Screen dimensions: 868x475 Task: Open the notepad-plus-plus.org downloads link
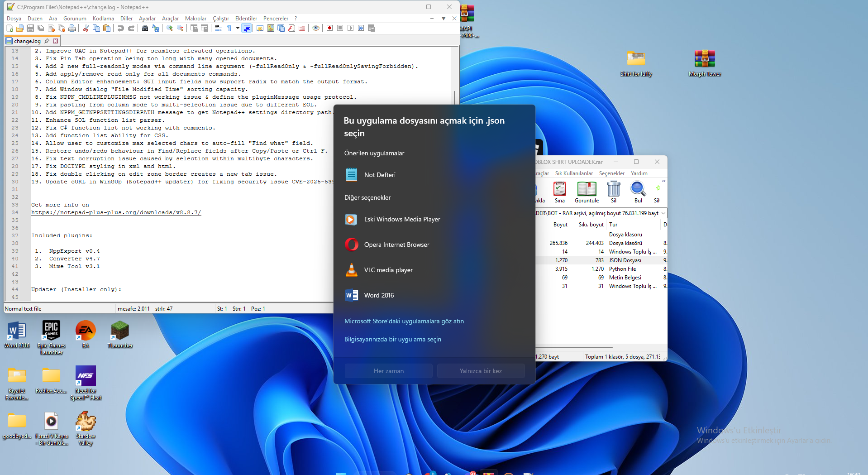pyautogui.click(x=116, y=212)
